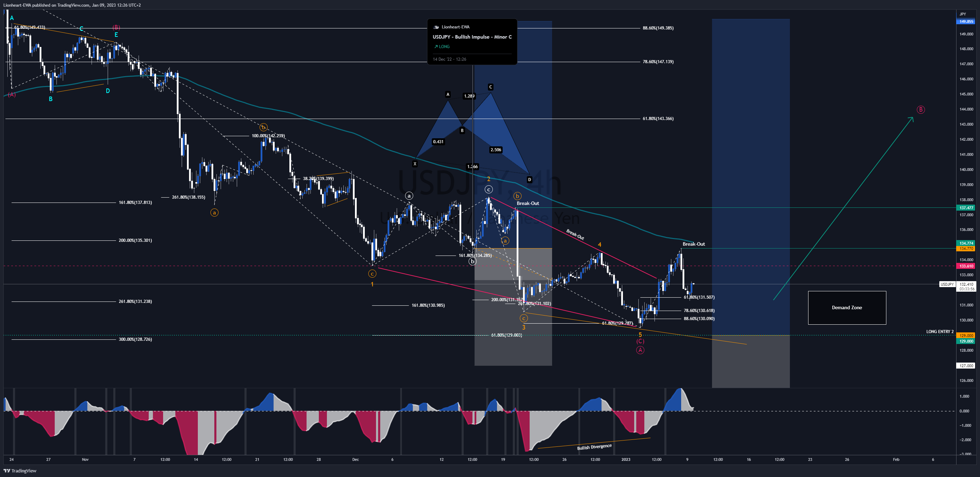Click the 'Dec' label on the time axis

[355, 459]
